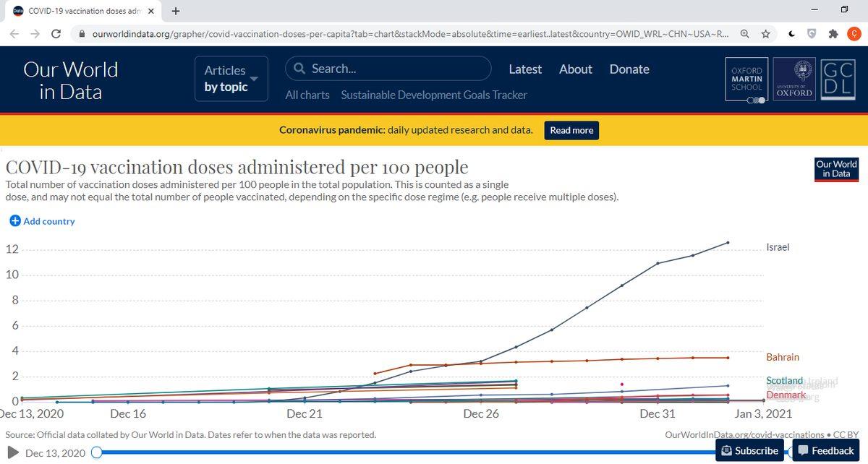Click the timeline slider start handle
This screenshot has height=464, width=868.
(96, 452)
